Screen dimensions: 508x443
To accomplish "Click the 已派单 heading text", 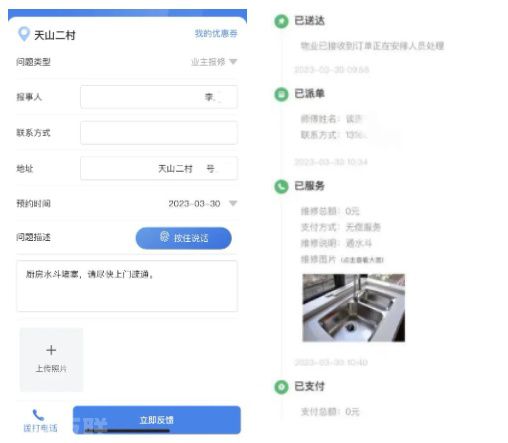I will point(309,94).
